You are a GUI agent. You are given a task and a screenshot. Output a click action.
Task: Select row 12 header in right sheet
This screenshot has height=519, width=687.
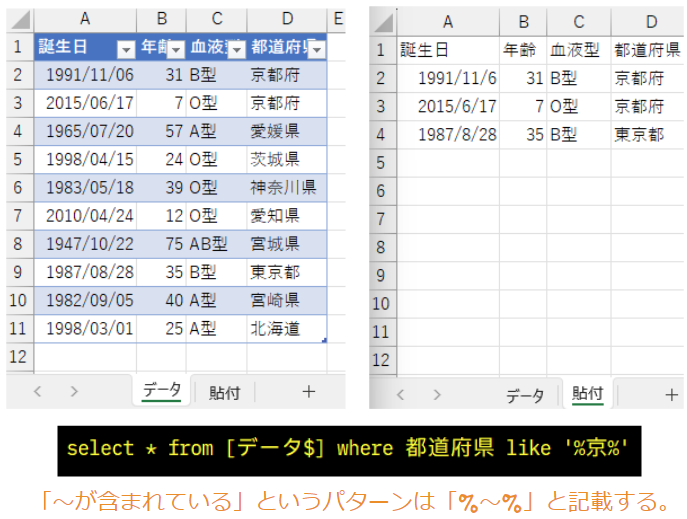[381, 360]
